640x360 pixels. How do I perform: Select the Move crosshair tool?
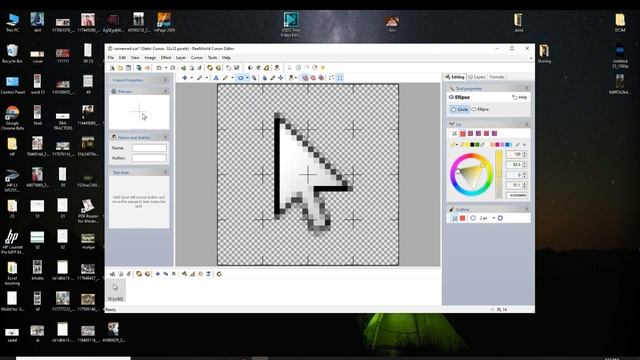tap(281, 78)
